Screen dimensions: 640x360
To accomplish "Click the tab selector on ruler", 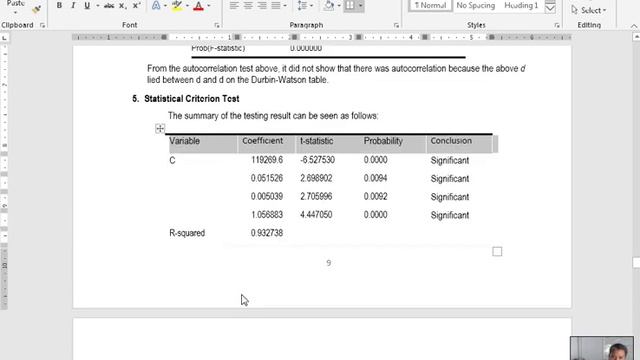I will [4, 38].
